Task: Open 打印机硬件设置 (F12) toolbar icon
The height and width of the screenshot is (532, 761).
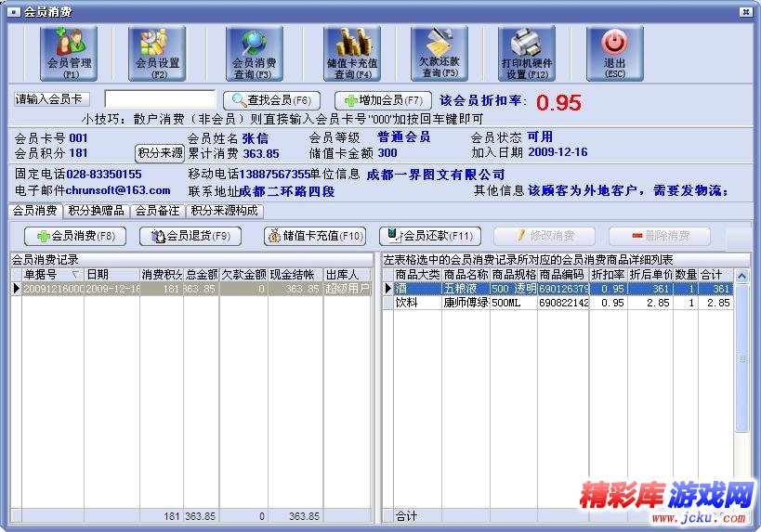Action: [527, 53]
